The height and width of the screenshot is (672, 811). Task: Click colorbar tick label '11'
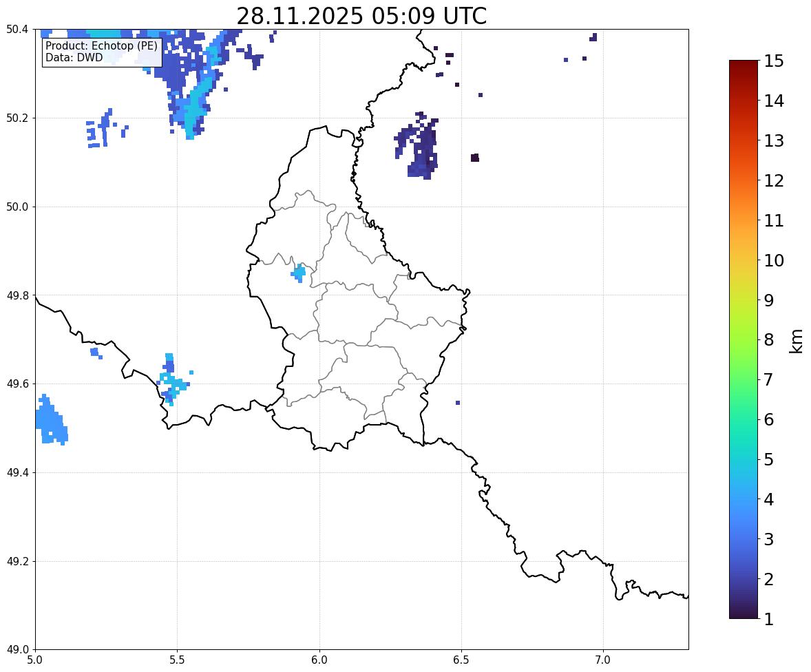coord(774,220)
